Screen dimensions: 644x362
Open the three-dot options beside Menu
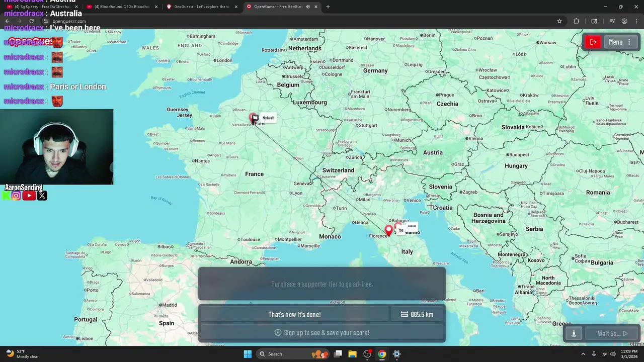pyautogui.click(x=629, y=42)
